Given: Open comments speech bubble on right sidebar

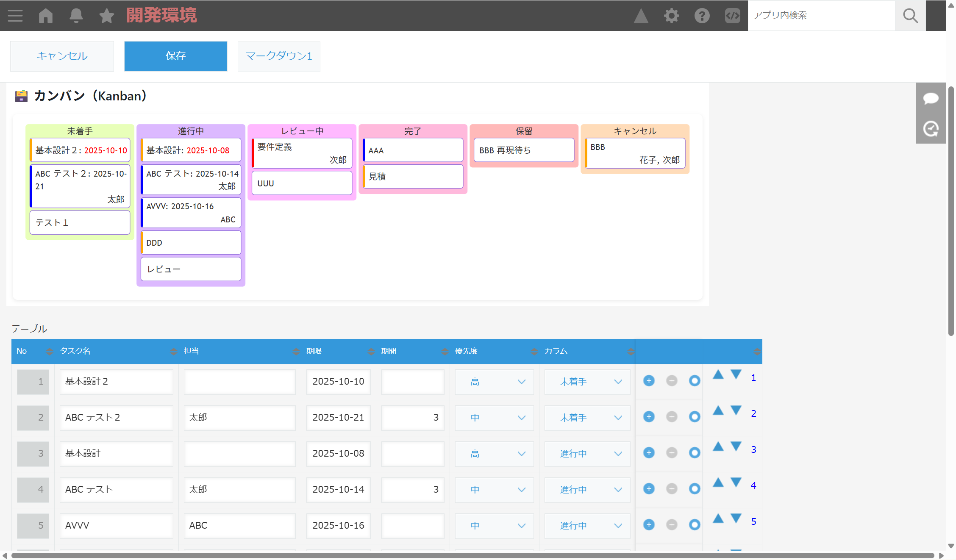Looking at the screenshot, I should coord(931,98).
